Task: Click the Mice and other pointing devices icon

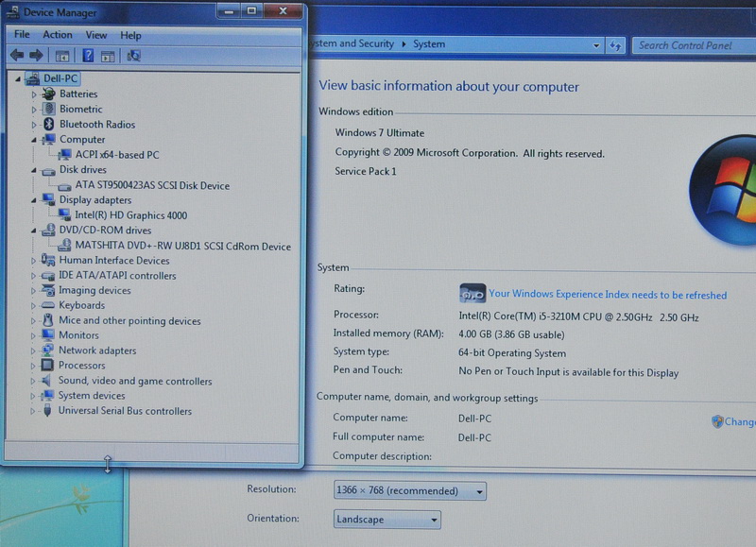Action: pos(48,320)
